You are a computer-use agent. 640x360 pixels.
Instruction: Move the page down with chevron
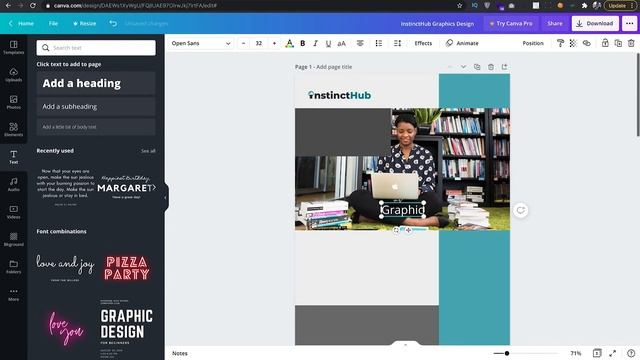pos(463,67)
